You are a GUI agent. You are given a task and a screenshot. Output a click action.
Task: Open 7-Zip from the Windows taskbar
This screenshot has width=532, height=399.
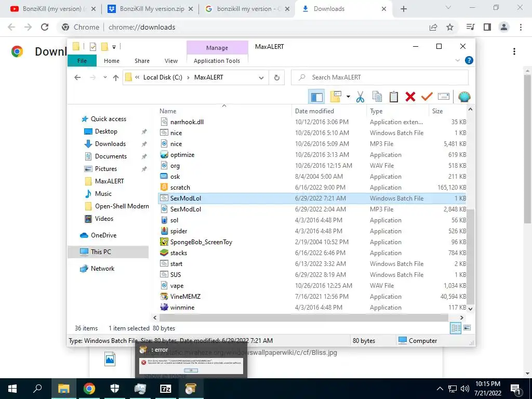point(166,389)
